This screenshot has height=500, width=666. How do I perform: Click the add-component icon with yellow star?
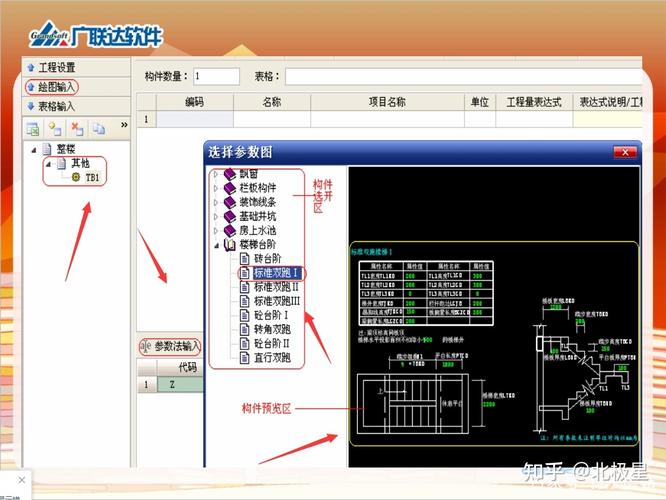click(55, 128)
